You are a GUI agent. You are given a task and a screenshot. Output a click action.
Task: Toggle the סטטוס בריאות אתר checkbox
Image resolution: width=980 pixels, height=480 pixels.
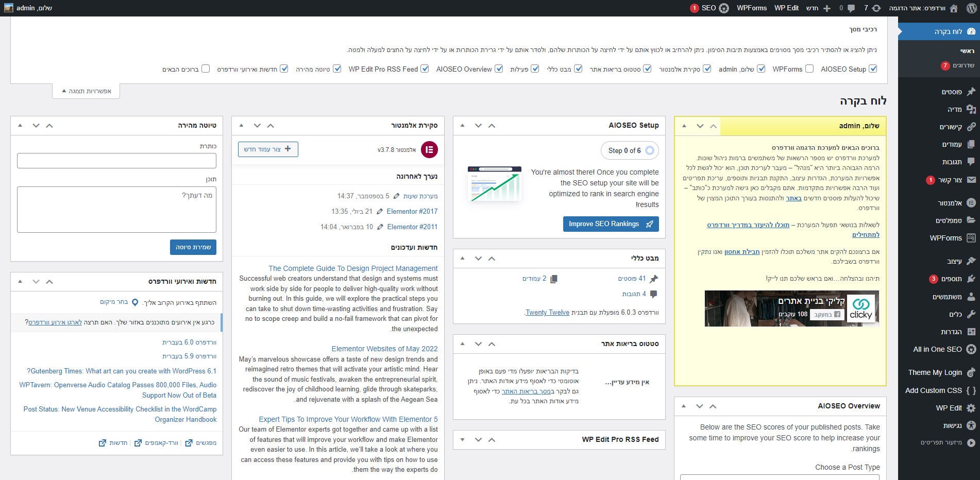647,68
